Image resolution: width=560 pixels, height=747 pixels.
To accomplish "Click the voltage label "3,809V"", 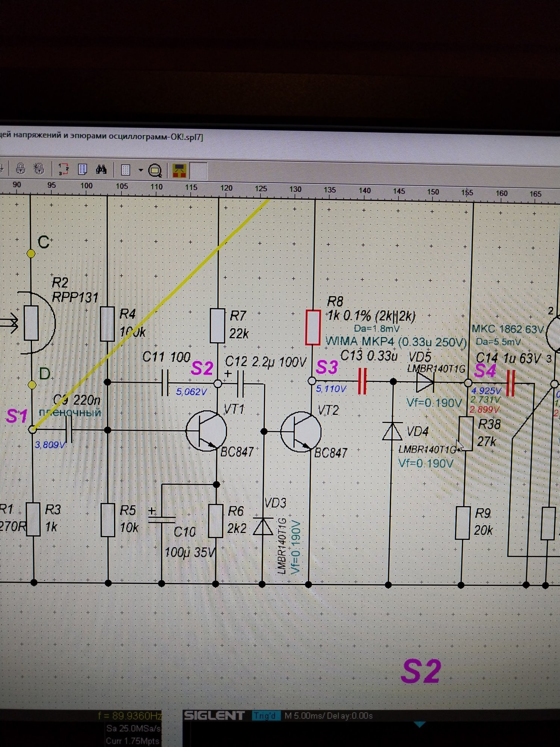I will point(50,445).
